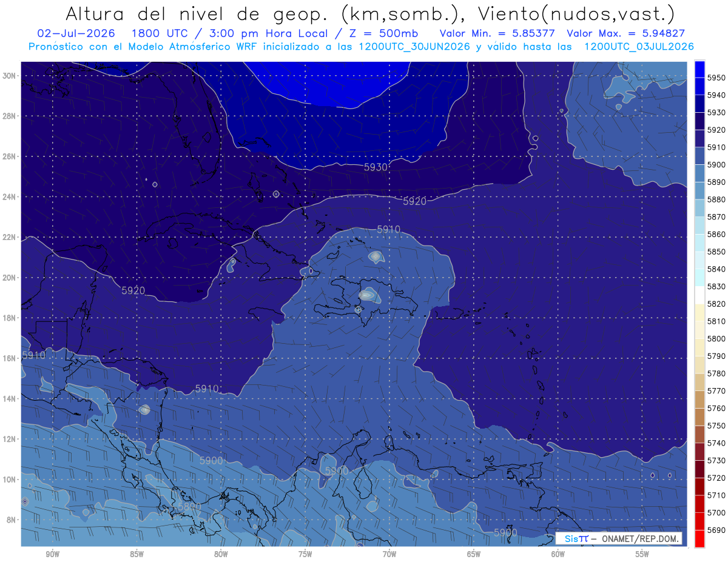Click the 8N latitude axis label
Image resolution: width=728 pixels, height=562 pixels.
pos(12,520)
